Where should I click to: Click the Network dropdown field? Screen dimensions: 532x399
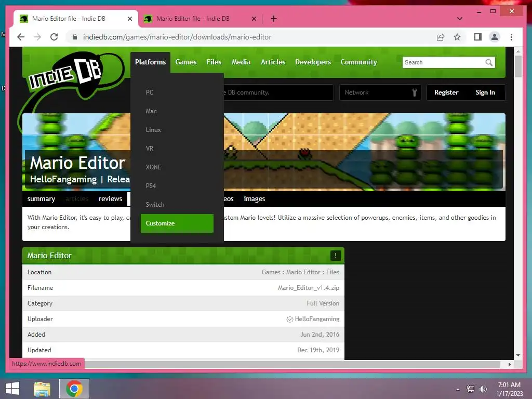pos(380,92)
